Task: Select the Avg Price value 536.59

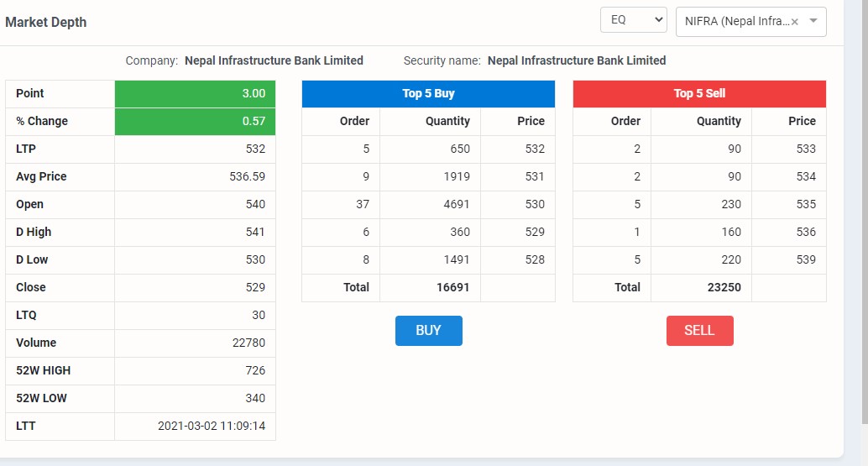Action: point(247,176)
